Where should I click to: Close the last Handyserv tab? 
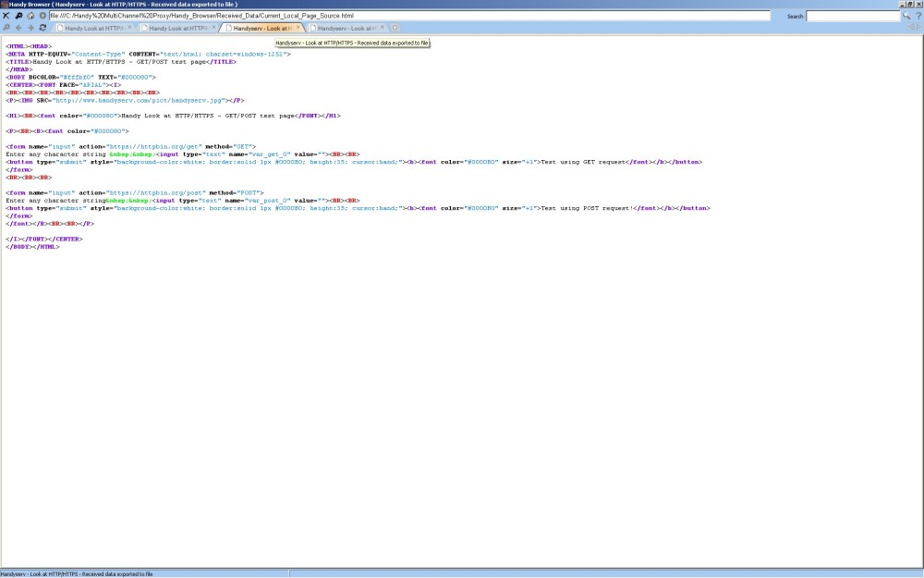click(383, 27)
